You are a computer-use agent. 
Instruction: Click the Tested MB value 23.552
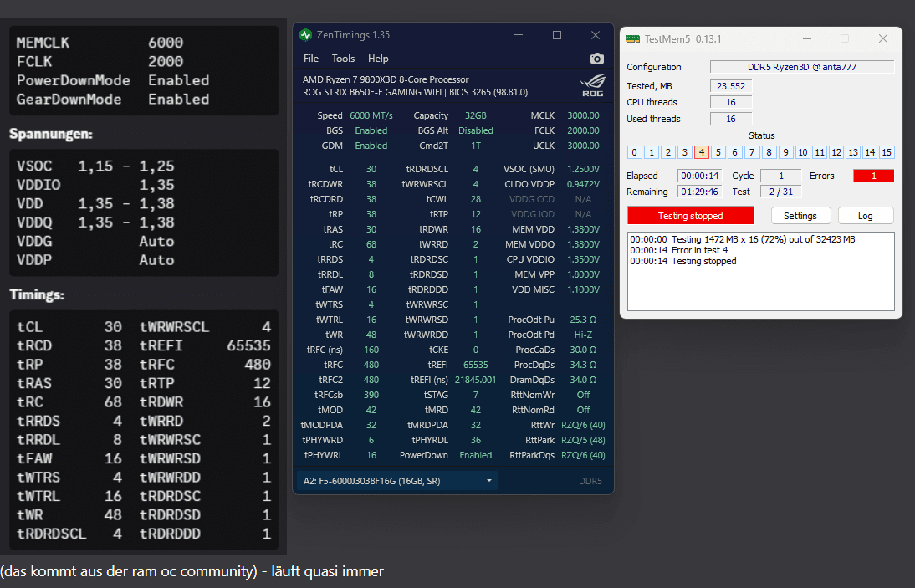[731, 86]
